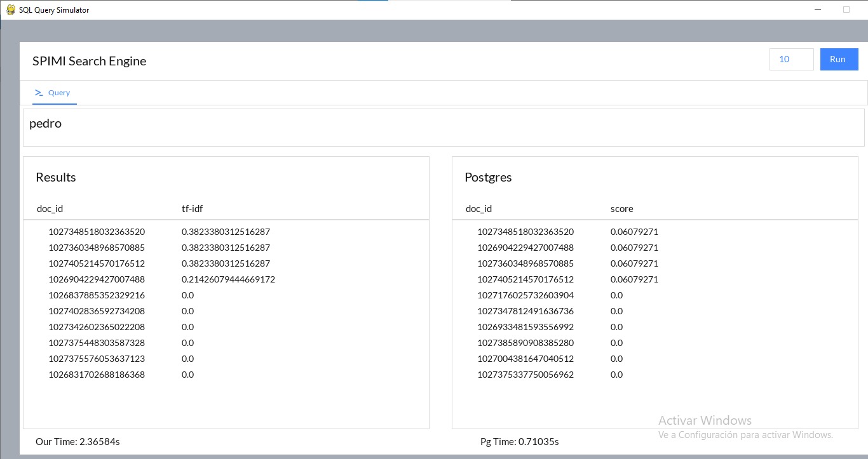Viewport: 868px width, 459px height.
Task: Click the query text box containing pedro
Action: pos(444,128)
